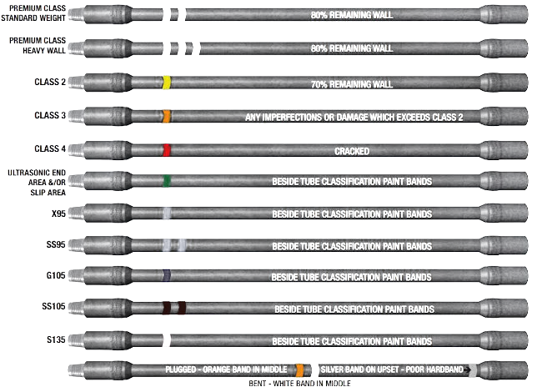
Task: Select the orange band on the bottom plugged pipe
Action: (x=301, y=369)
